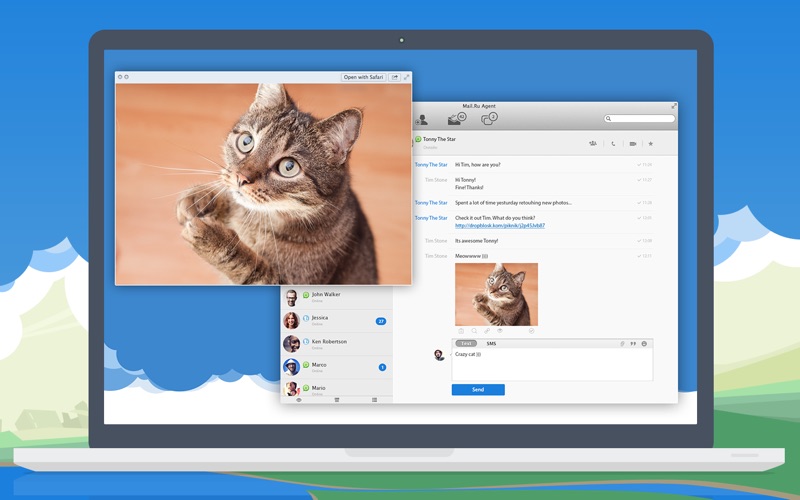Click the fullscreen arrows in Mail.Ru Agent window

point(674,106)
